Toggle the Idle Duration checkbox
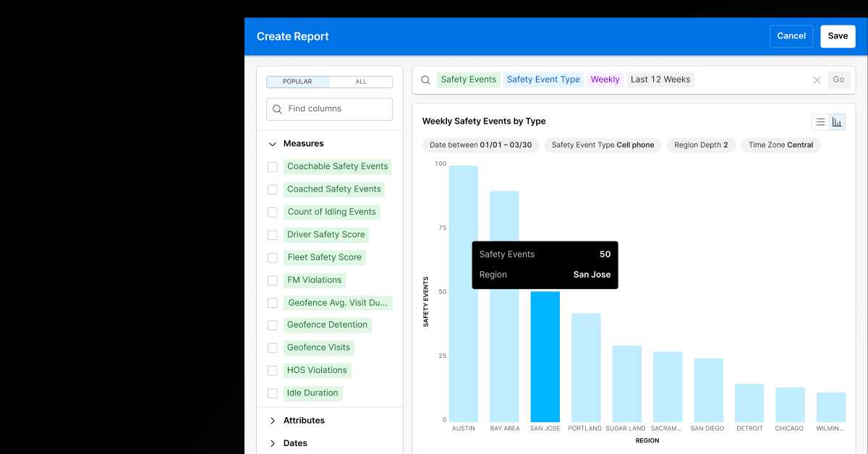 point(273,393)
